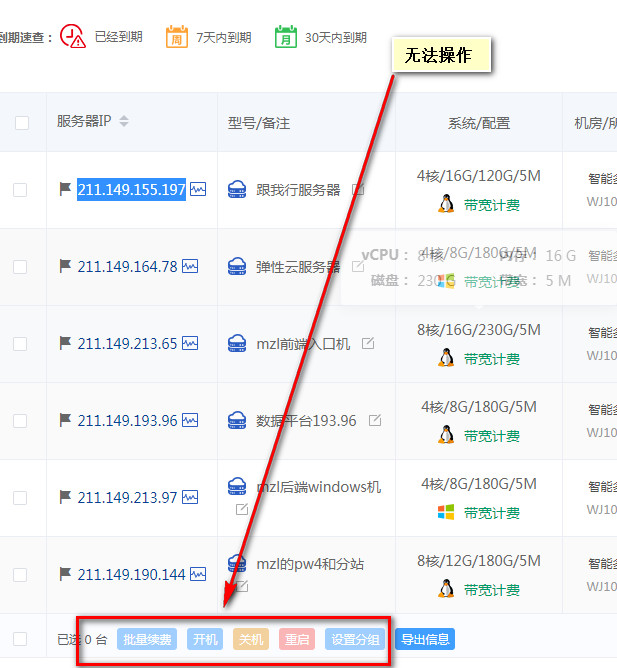Open monitoring chart for 211.149.193.96

190,420
